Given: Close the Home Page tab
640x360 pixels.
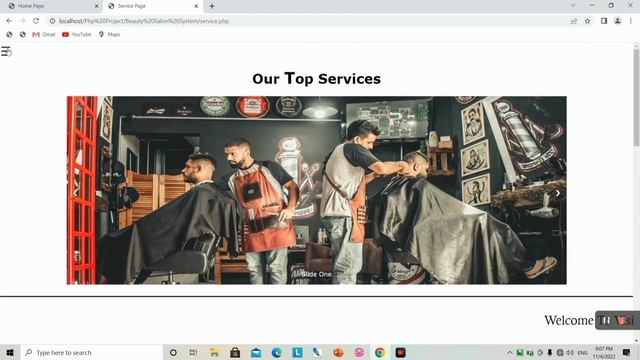Looking at the screenshot, I should (x=97, y=6).
